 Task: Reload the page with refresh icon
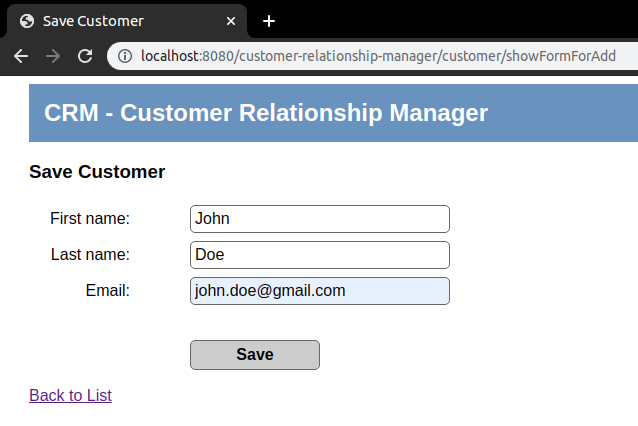[x=85, y=56]
